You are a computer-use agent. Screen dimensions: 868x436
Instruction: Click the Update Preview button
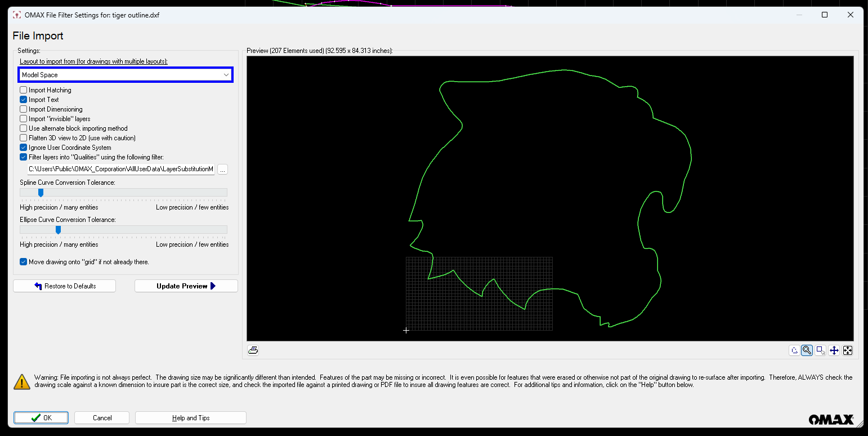(186, 286)
